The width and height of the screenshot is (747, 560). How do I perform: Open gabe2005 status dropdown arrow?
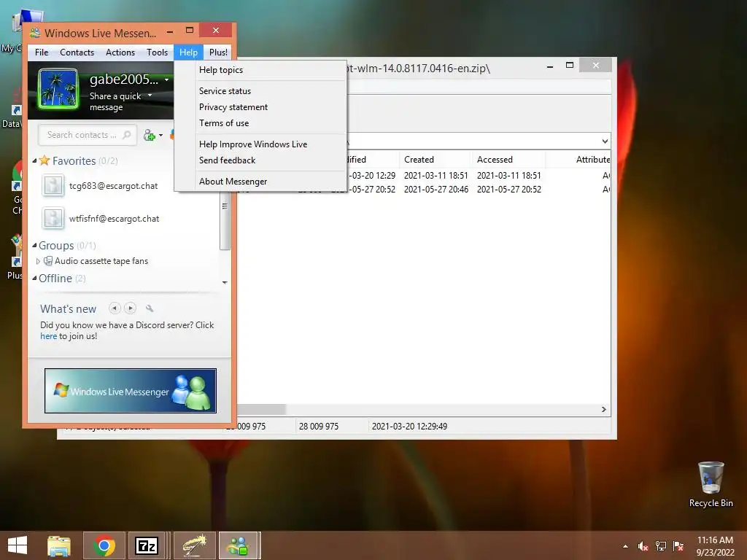(x=166, y=80)
